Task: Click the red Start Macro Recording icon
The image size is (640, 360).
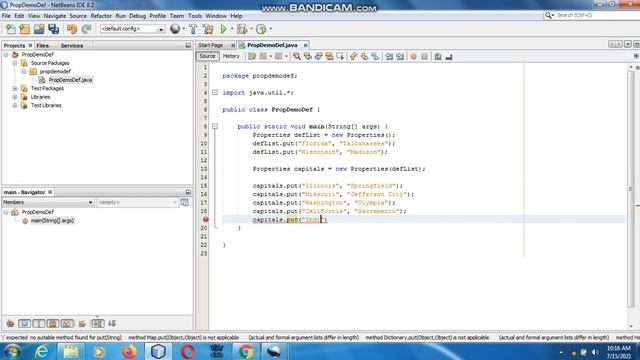Action: coord(413,57)
